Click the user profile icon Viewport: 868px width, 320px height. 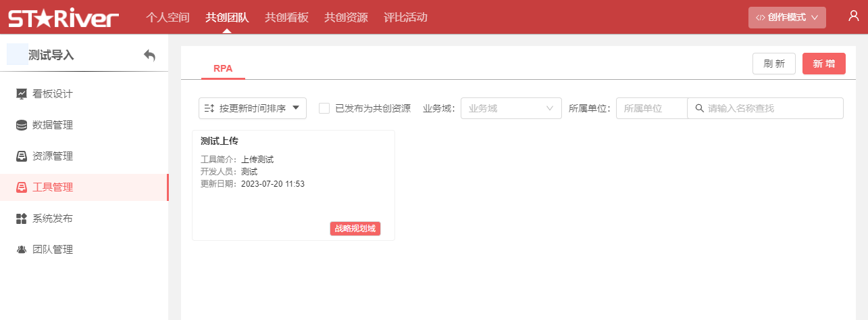point(853,16)
